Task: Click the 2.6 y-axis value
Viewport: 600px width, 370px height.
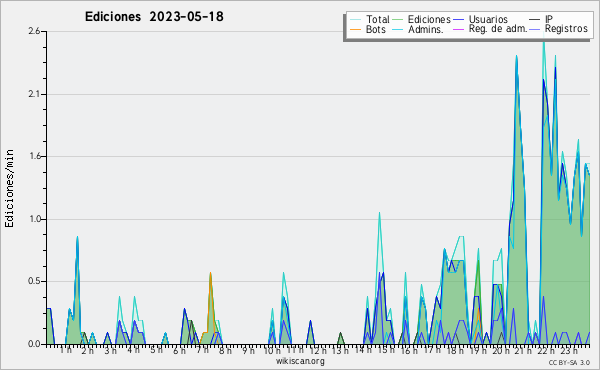Action: coord(34,31)
